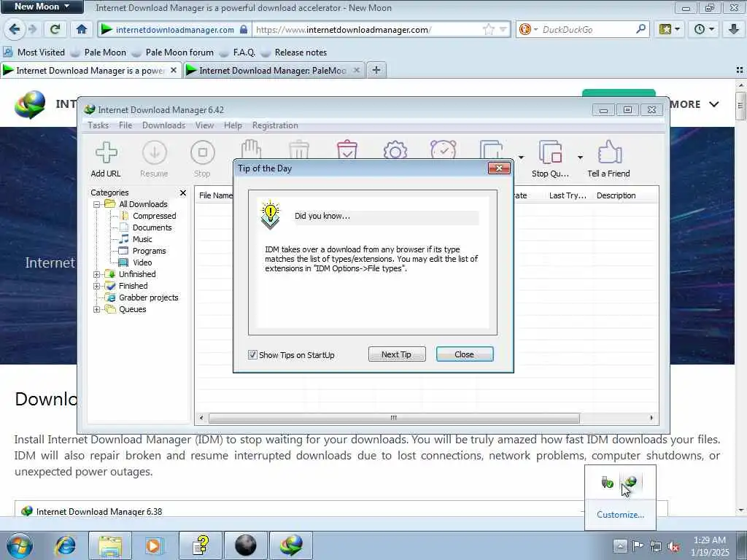Click the IDM download list horizontal scrollbar
Viewport: 747px width, 560px height.
tap(394, 418)
